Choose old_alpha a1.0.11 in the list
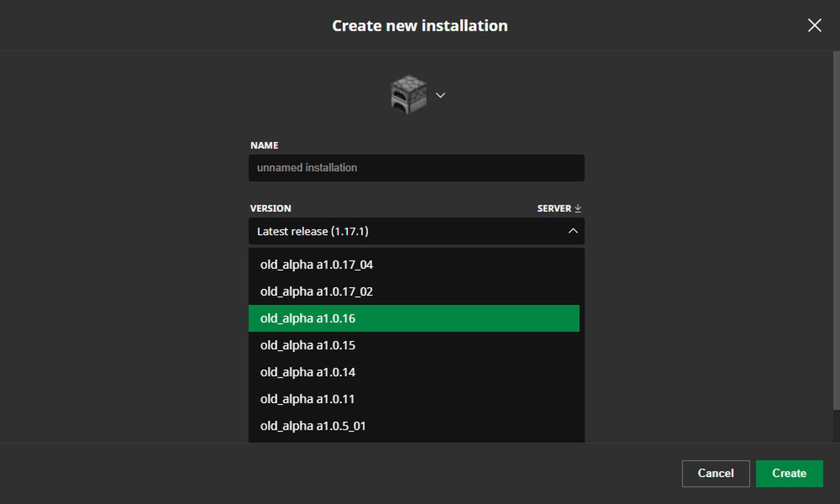Viewport: 840px width, 504px height. tap(307, 399)
